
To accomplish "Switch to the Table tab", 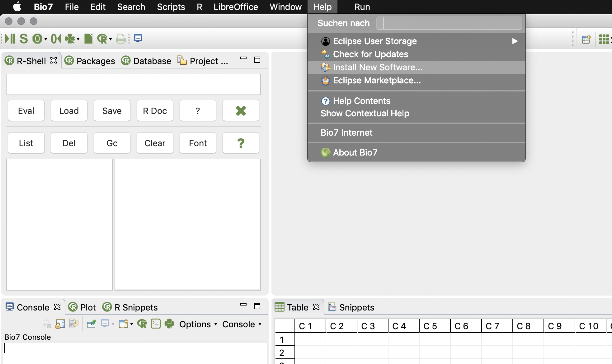I will click(298, 307).
